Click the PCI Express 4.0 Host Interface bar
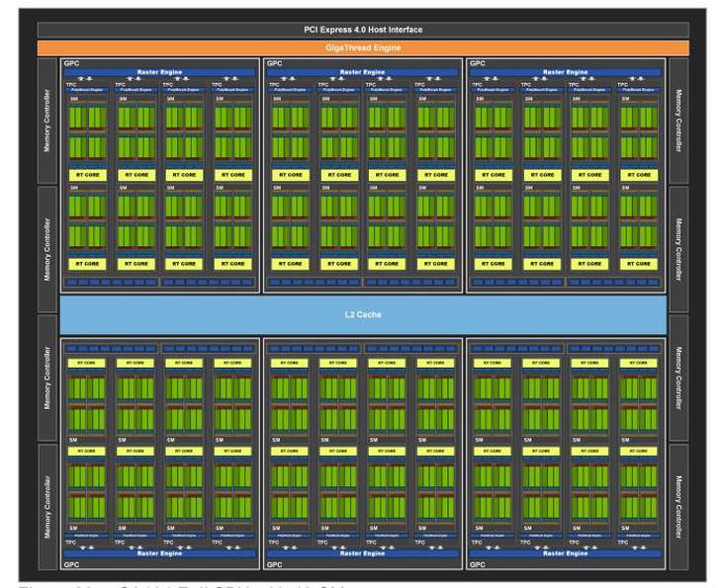722x588 pixels. tap(362, 30)
